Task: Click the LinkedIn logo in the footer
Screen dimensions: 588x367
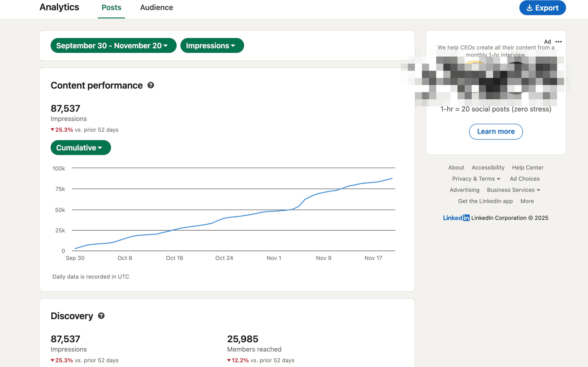Action: click(x=456, y=218)
